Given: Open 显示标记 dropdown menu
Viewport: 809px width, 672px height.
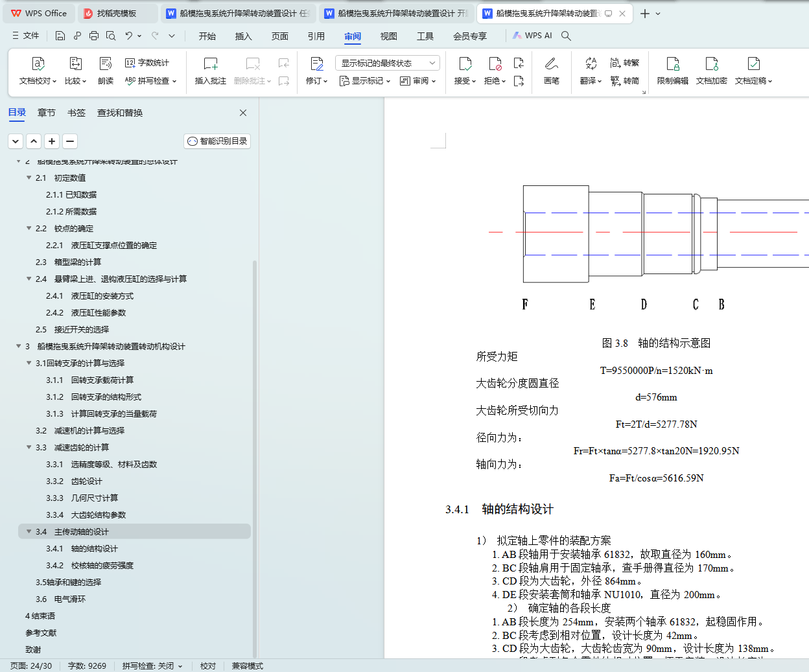Looking at the screenshot, I should click(x=365, y=81).
